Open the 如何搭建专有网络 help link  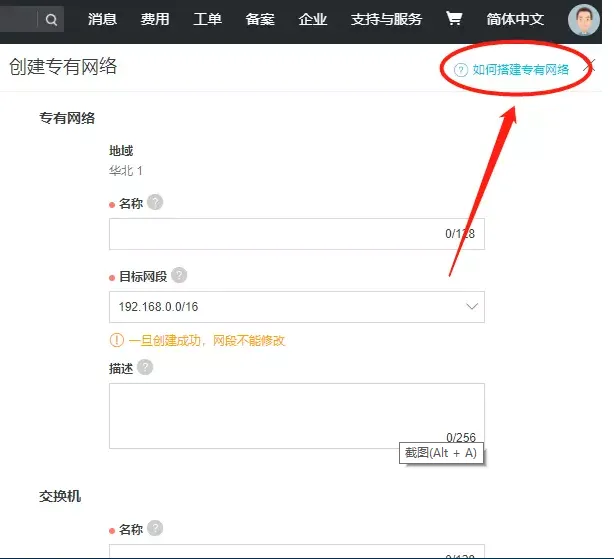click(521, 70)
